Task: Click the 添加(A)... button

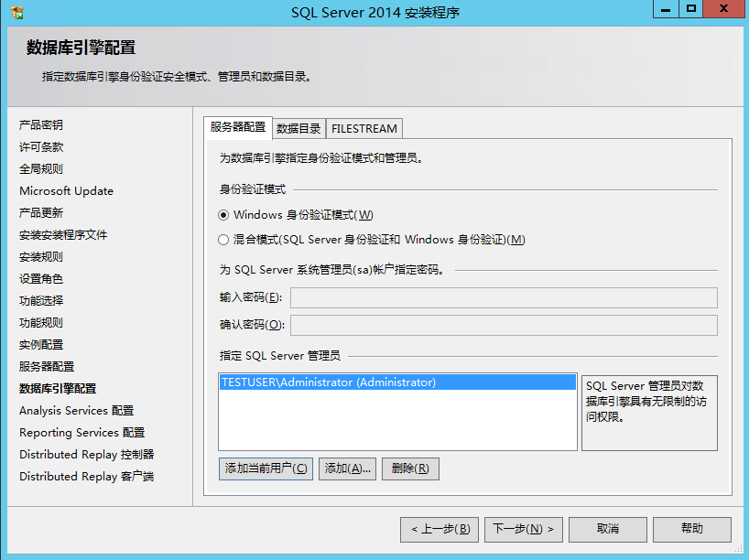Action: pos(347,468)
